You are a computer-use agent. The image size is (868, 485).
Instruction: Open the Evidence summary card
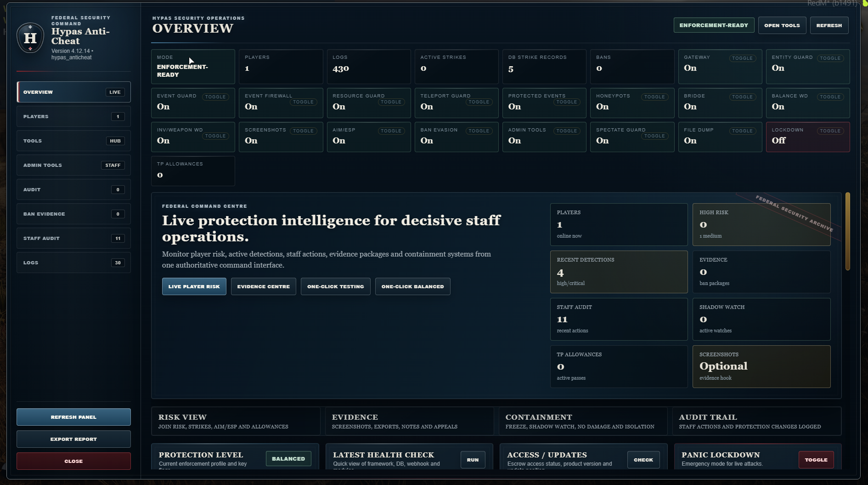click(409, 421)
